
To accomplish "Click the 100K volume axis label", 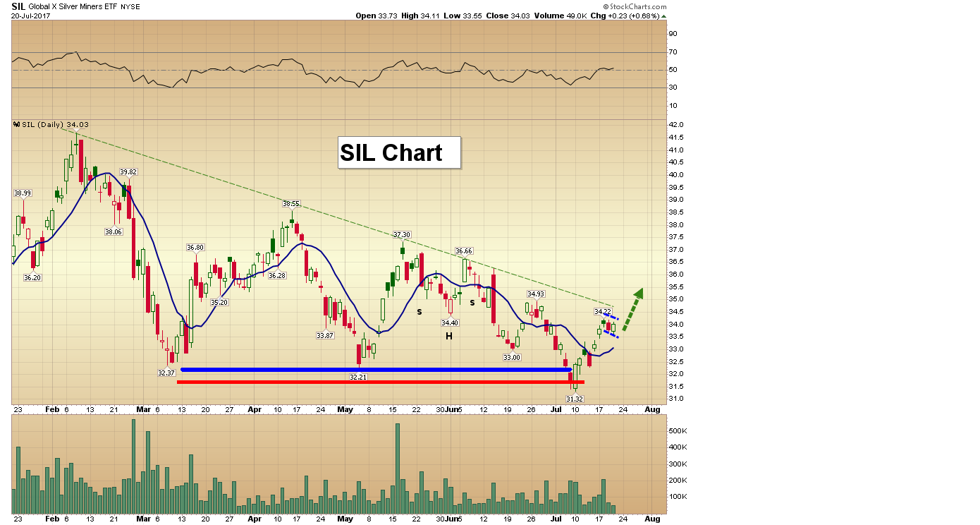I will tap(678, 496).
